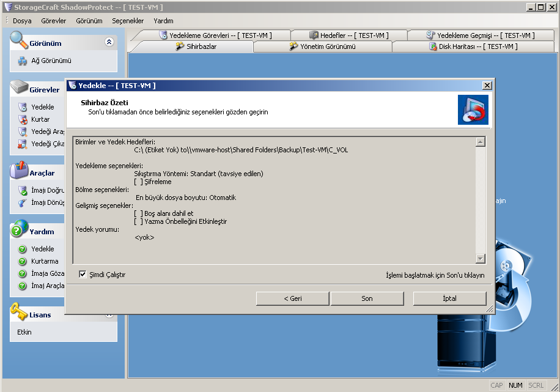Click the Son button to finish
The image size is (560, 392).
pyautogui.click(x=367, y=298)
